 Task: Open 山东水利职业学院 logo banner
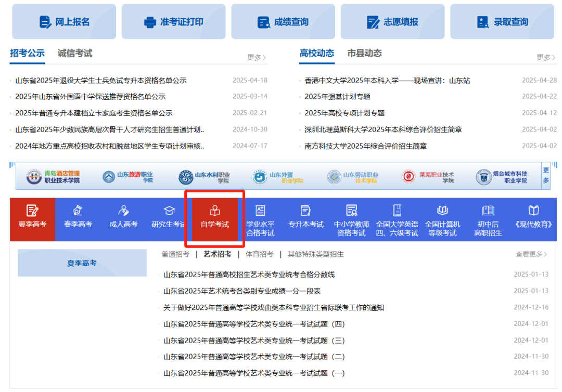204,176
